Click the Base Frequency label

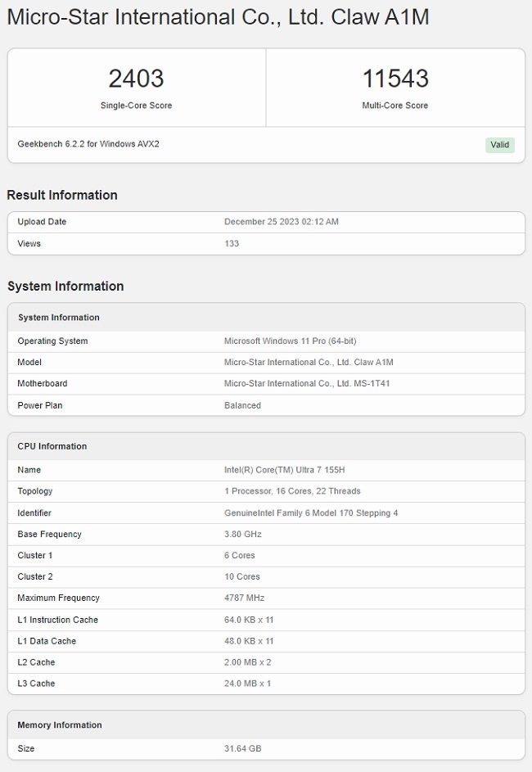point(50,535)
